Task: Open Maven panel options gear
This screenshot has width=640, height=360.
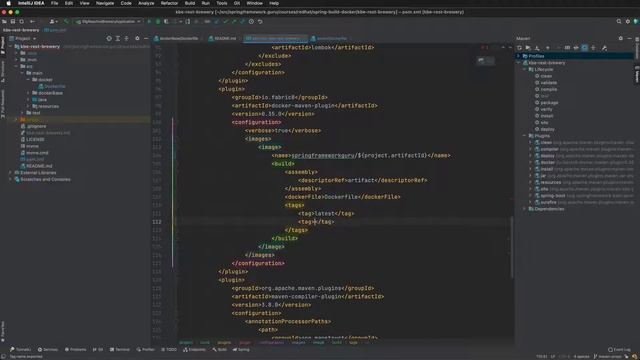Action: (x=621, y=38)
